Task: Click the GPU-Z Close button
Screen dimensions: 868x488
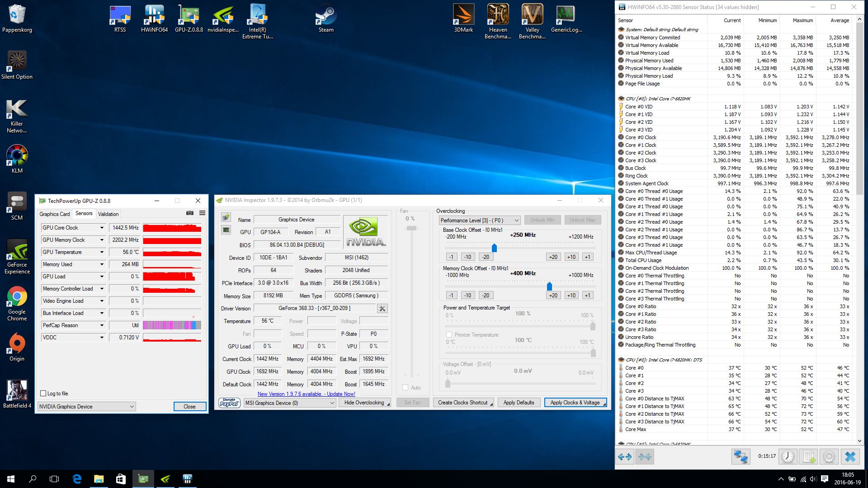Action: coord(190,407)
